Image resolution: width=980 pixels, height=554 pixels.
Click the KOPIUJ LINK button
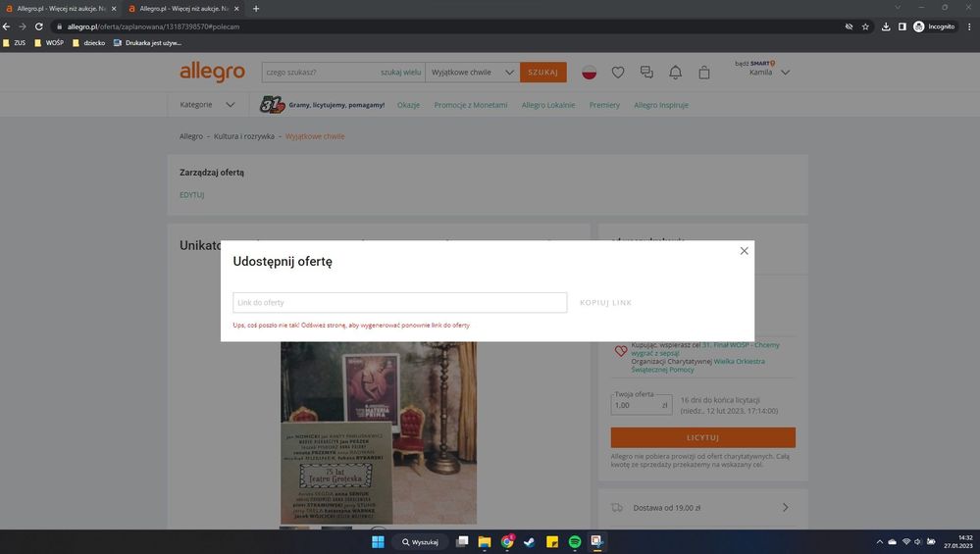point(605,303)
